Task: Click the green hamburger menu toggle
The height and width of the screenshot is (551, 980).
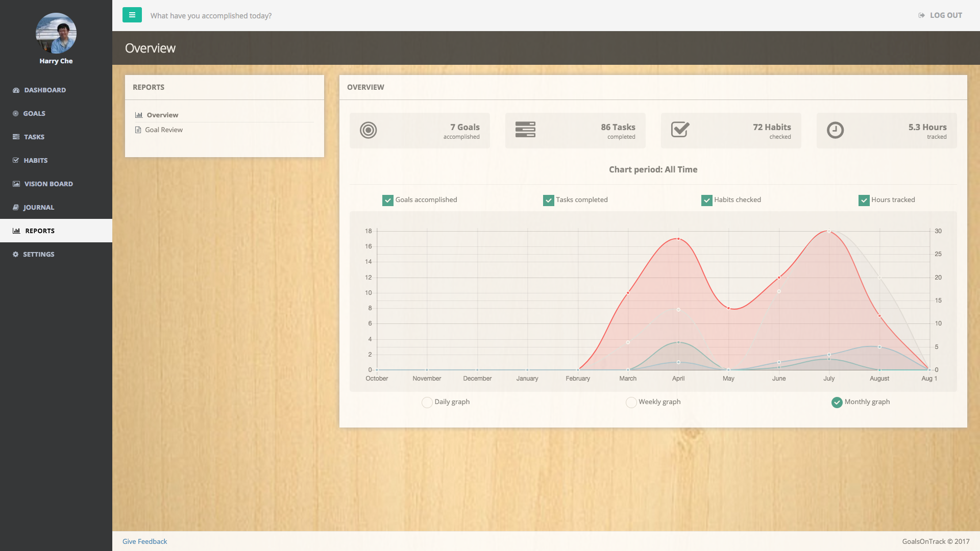Action: (x=132, y=15)
